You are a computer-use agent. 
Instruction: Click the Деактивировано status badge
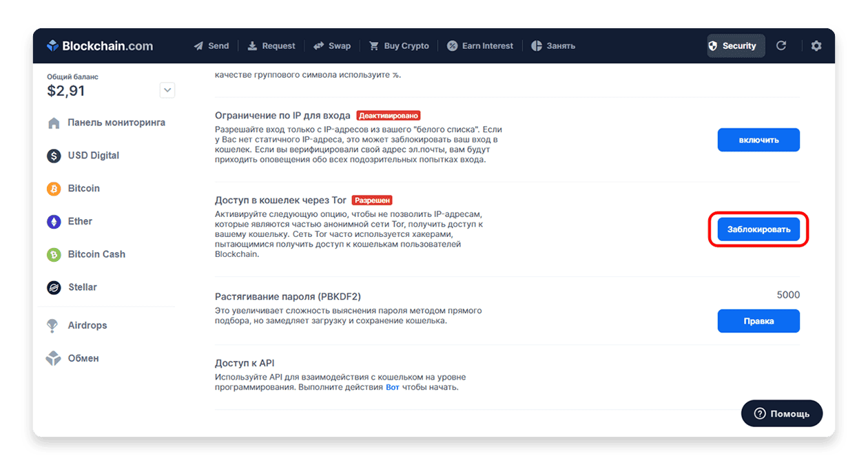389,116
